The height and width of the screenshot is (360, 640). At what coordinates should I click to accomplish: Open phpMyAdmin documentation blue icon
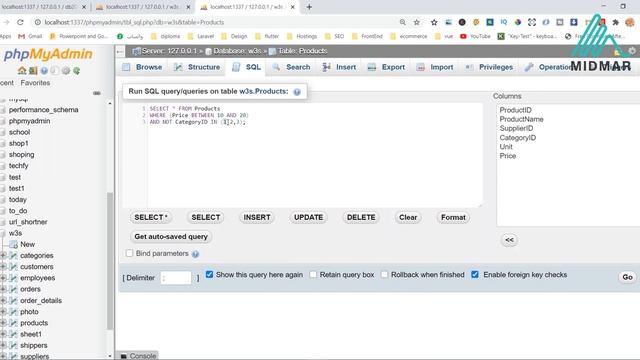click(44, 71)
